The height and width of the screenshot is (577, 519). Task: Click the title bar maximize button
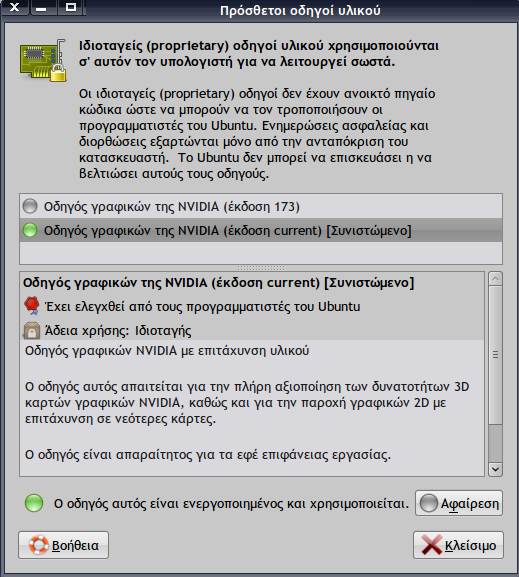(x=71, y=7)
